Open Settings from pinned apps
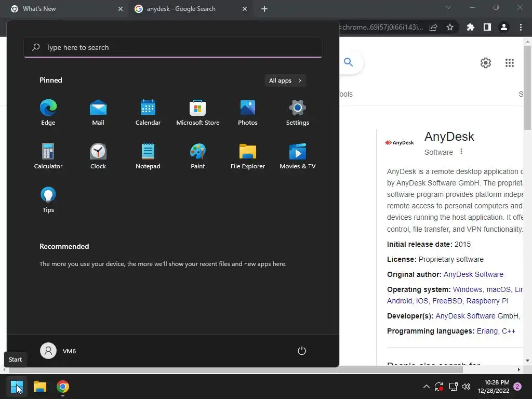Viewport: 532px width, 399px height. (298, 112)
